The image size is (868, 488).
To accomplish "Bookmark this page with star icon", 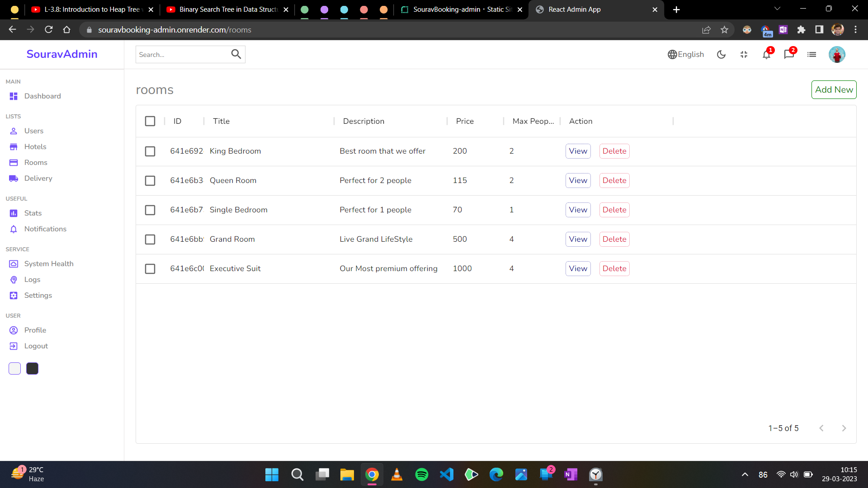I will (x=724, y=30).
